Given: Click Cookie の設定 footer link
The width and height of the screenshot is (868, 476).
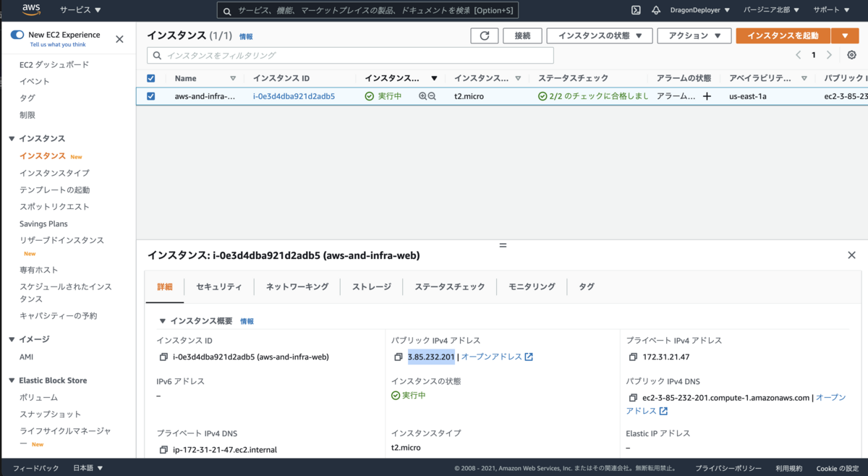Looking at the screenshot, I should tap(837, 468).
